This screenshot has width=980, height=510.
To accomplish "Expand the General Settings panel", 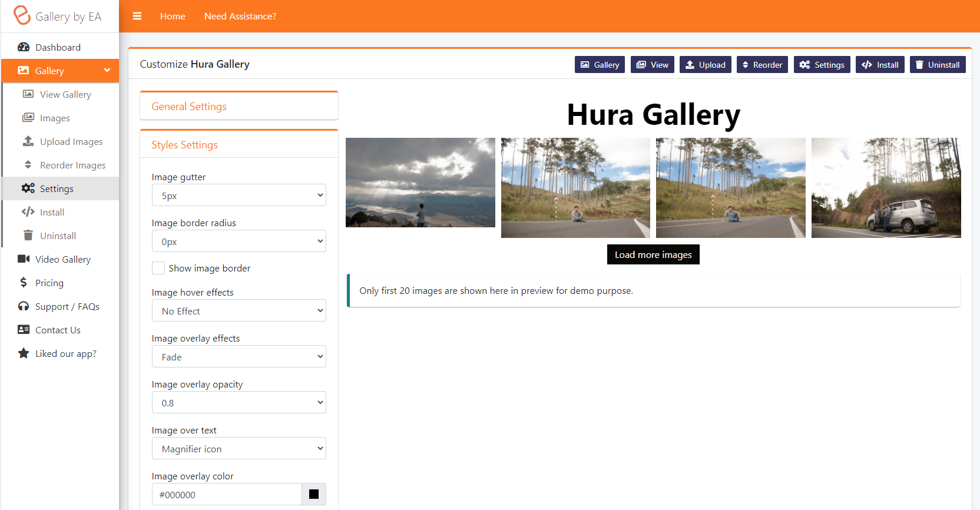I will click(x=239, y=106).
